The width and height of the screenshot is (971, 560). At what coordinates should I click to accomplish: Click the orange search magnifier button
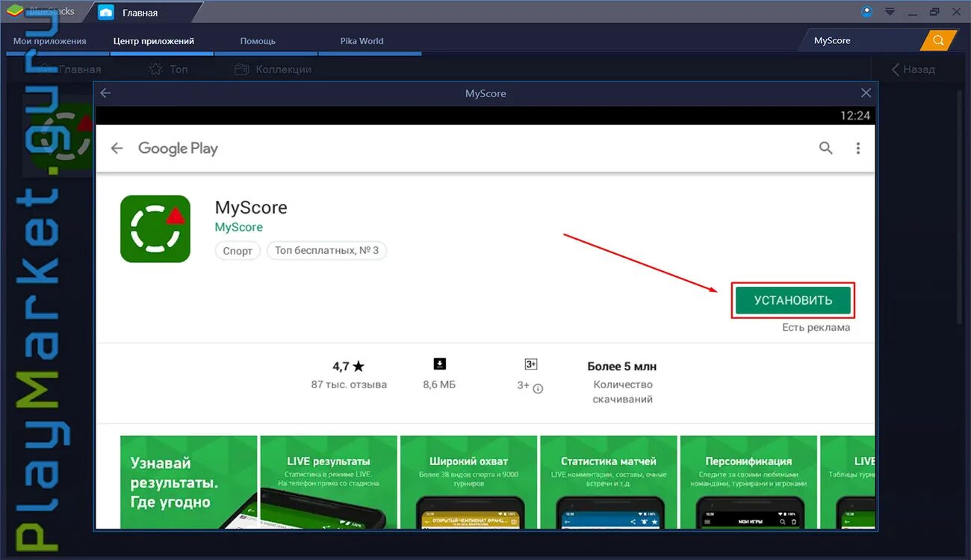939,40
